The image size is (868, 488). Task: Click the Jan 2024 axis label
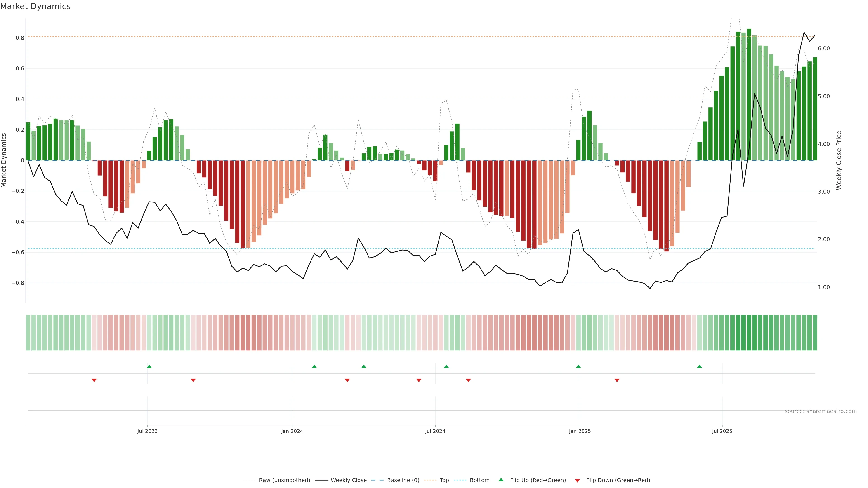292,431
